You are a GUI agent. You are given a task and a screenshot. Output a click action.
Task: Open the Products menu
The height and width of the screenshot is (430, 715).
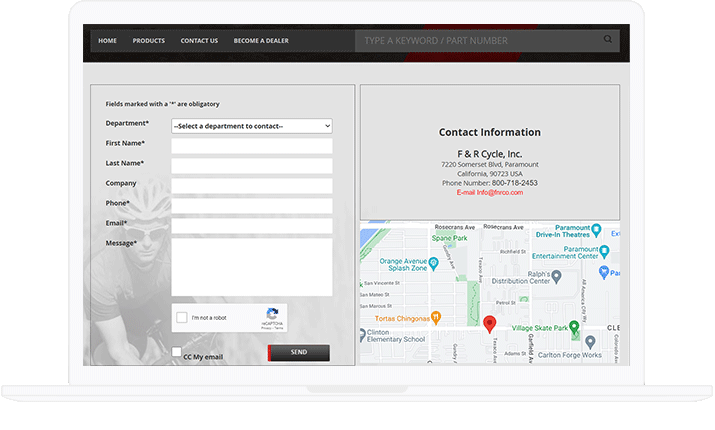point(148,41)
